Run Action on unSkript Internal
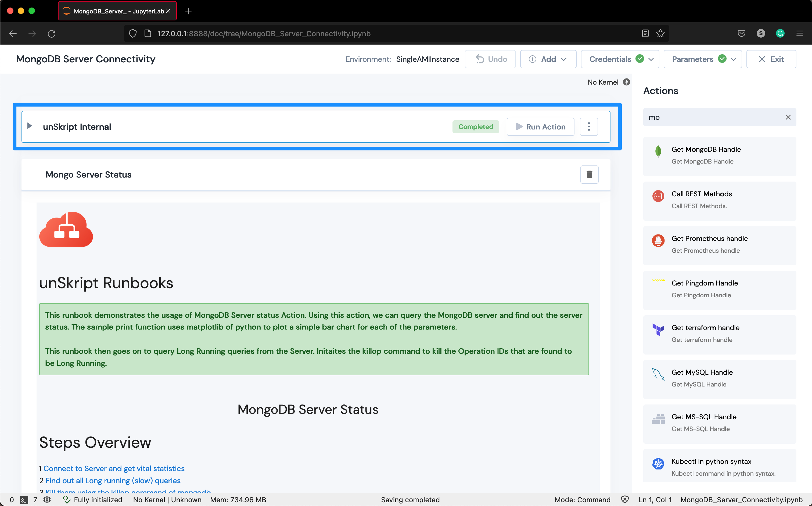The image size is (812, 506). point(541,126)
